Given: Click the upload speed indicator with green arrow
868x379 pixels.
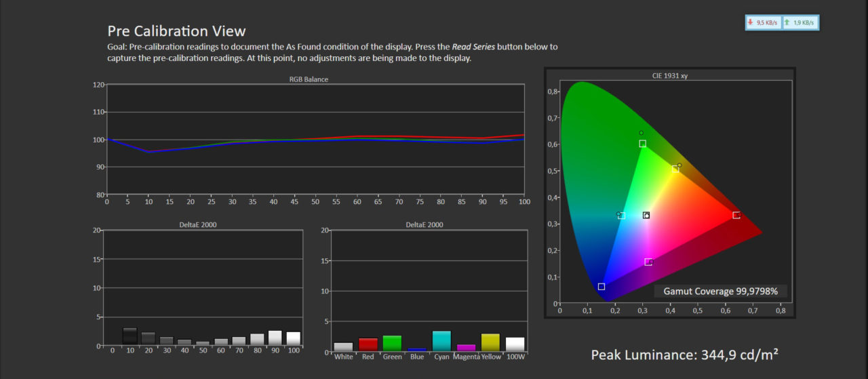Looking at the screenshot, I should point(800,22).
